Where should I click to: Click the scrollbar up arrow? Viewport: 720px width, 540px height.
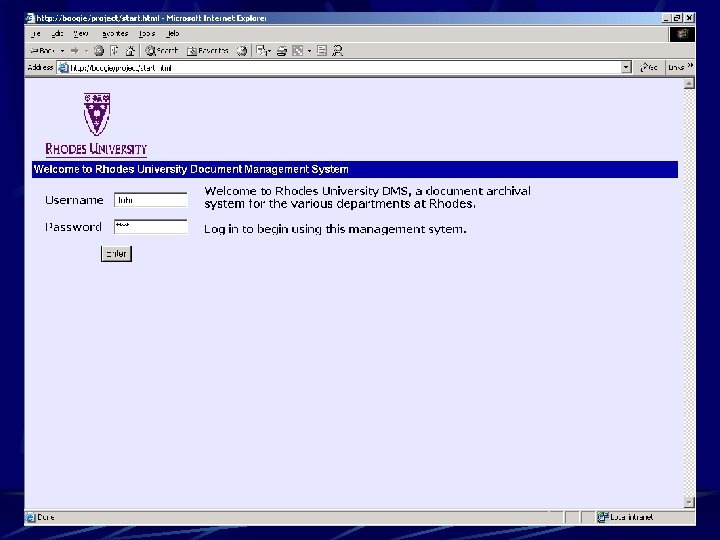coord(689,84)
